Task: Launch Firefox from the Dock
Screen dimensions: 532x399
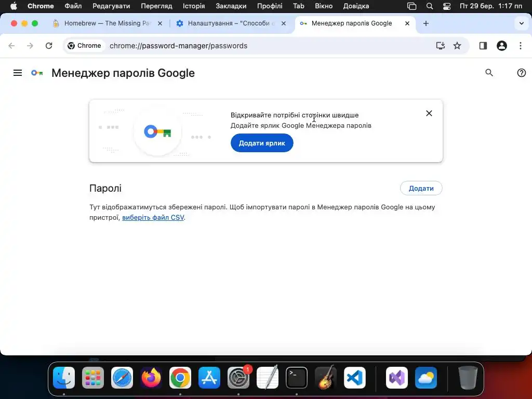Action: click(151, 378)
